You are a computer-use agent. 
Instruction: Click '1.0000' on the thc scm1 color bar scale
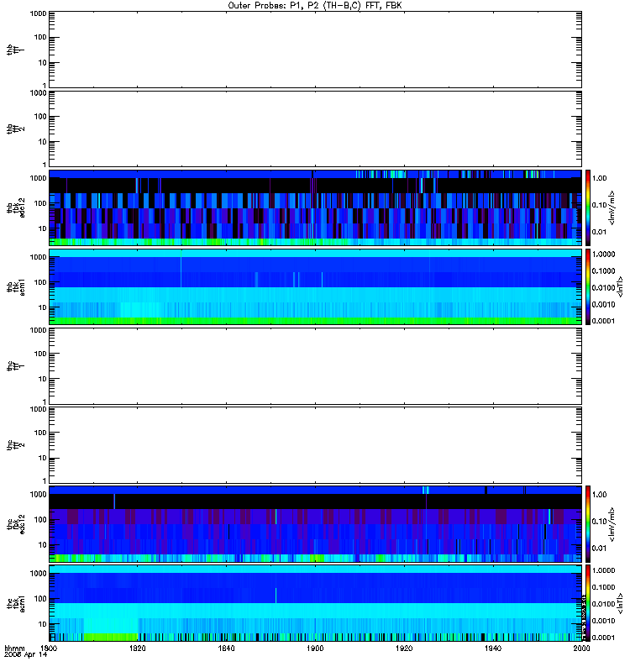point(603,570)
